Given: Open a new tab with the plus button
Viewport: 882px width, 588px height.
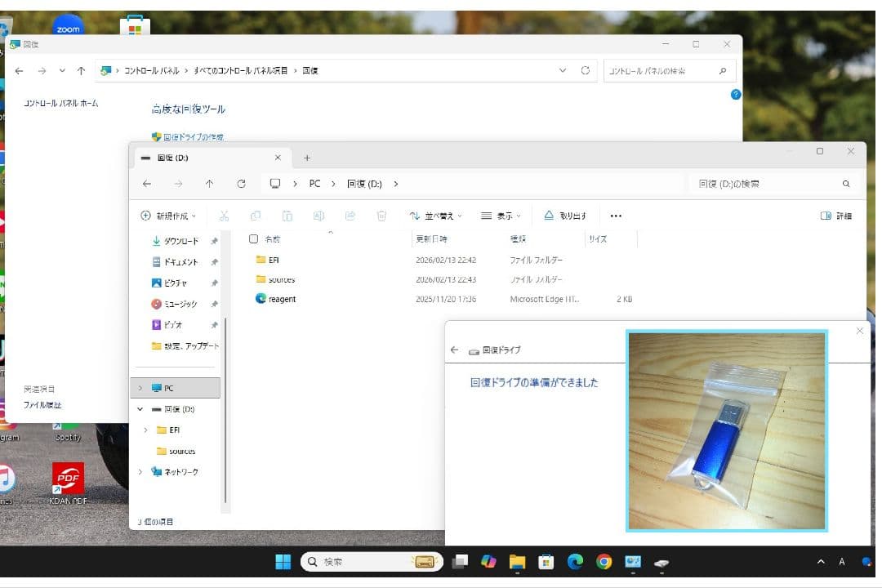Looking at the screenshot, I should 306,158.
